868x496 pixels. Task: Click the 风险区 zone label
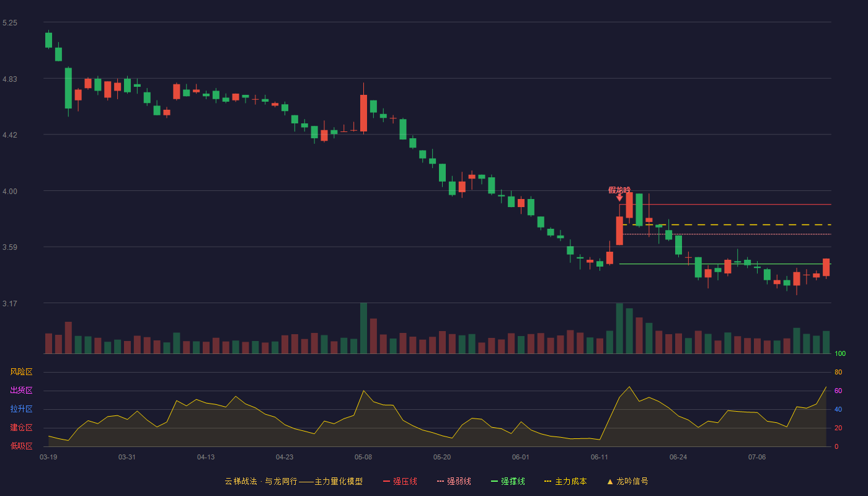(x=21, y=372)
